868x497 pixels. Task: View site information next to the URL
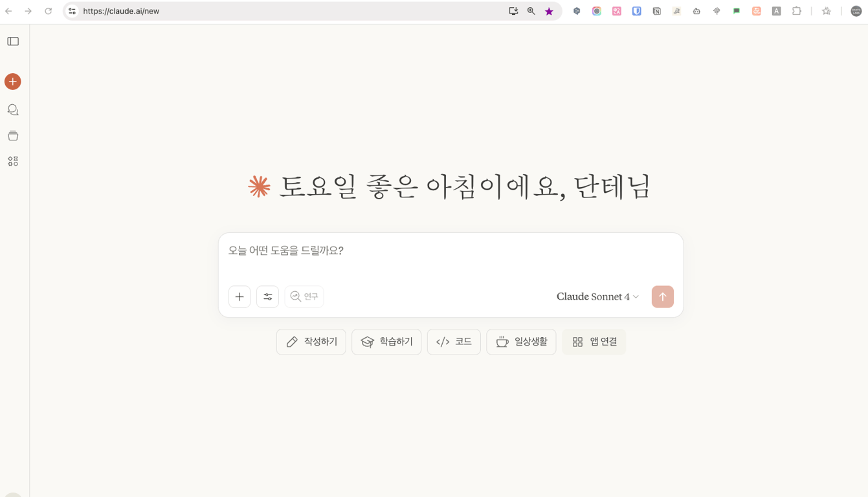click(x=72, y=11)
